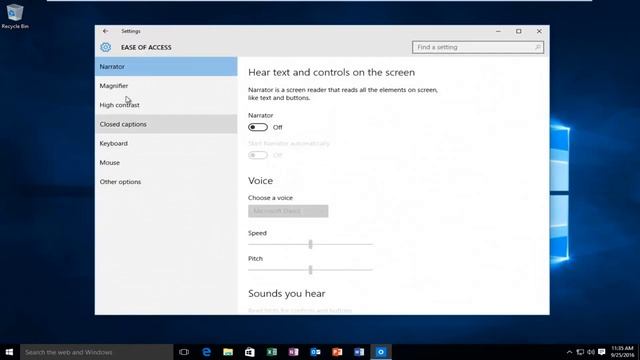Show hidden system tray icons
Image resolution: width=640 pixels, height=360 pixels.
(x=569, y=352)
